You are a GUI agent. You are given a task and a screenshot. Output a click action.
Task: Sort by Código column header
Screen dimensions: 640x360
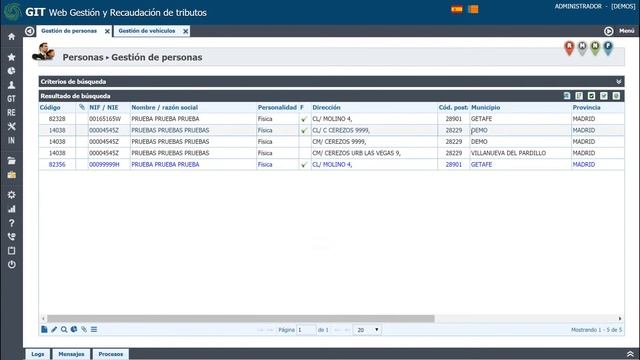(x=50, y=107)
